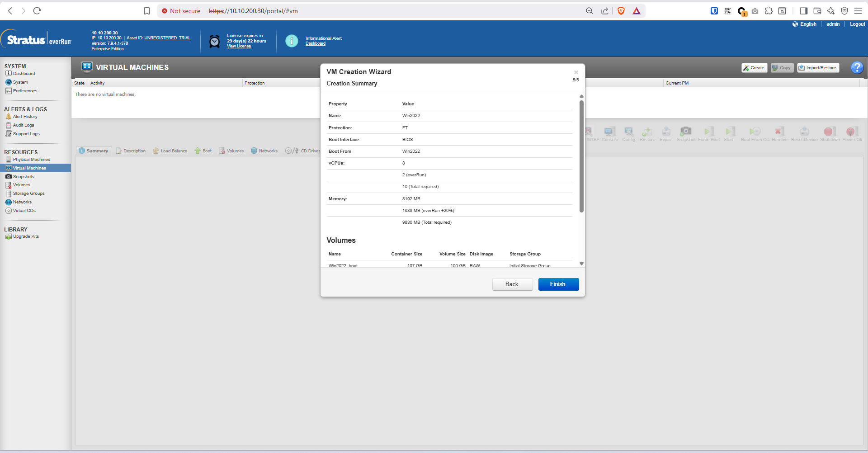The image size is (868, 453).
Task: Click the Brave Shields icon in address bar
Action: tap(621, 11)
